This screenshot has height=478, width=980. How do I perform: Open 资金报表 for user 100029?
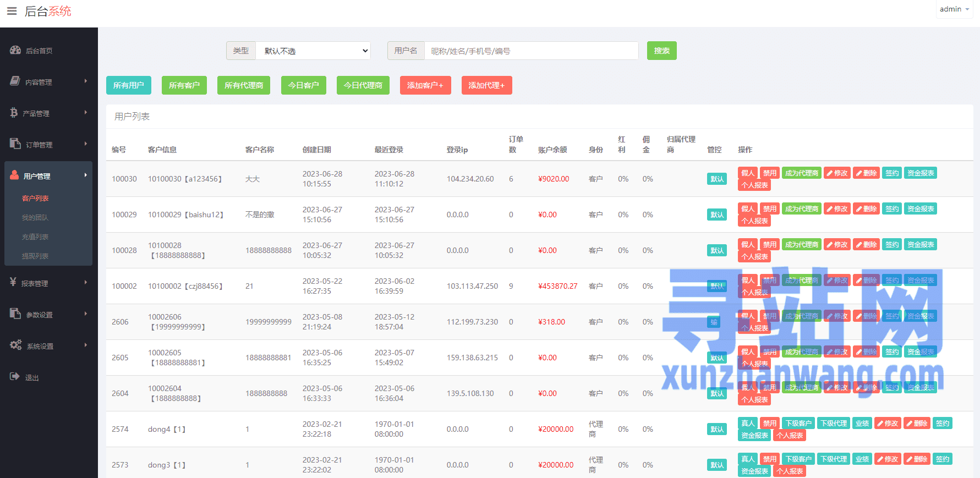pos(921,209)
